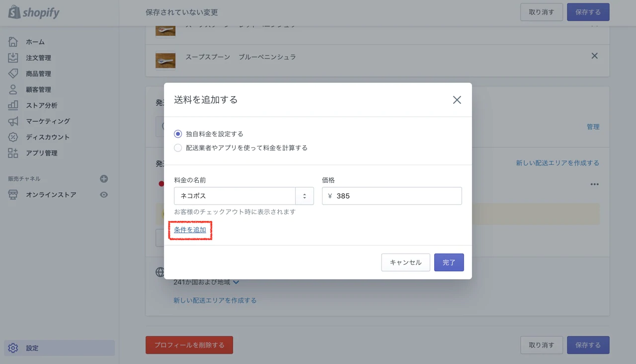
Task: Click the 条件を追加 link
Action: click(190, 230)
